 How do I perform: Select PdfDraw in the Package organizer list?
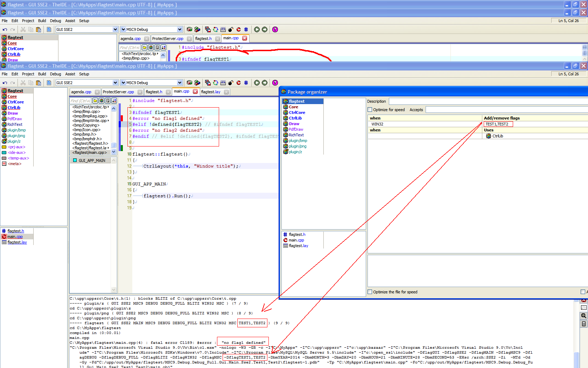pos(296,129)
